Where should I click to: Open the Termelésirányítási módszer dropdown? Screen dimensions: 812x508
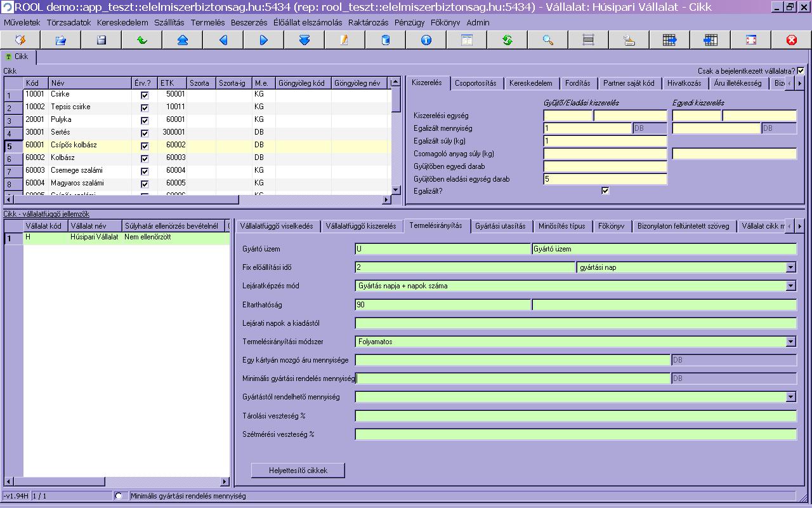point(791,342)
